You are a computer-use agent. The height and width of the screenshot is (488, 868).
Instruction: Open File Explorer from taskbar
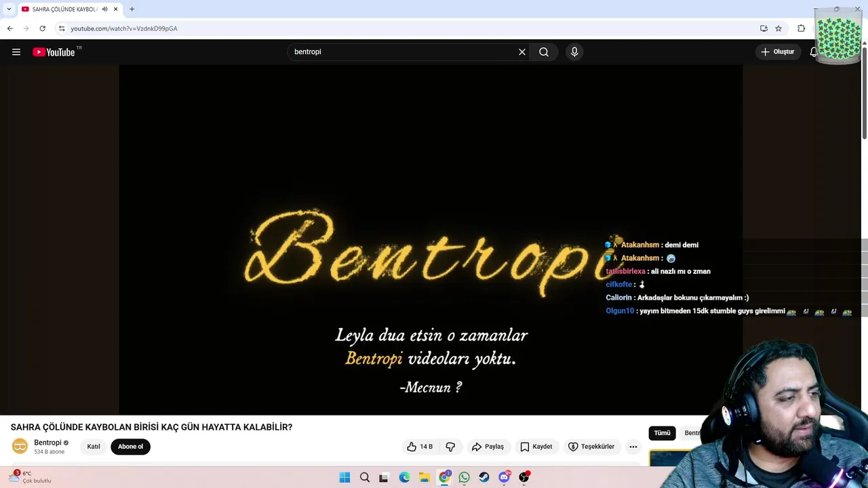click(x=424, y=477)
